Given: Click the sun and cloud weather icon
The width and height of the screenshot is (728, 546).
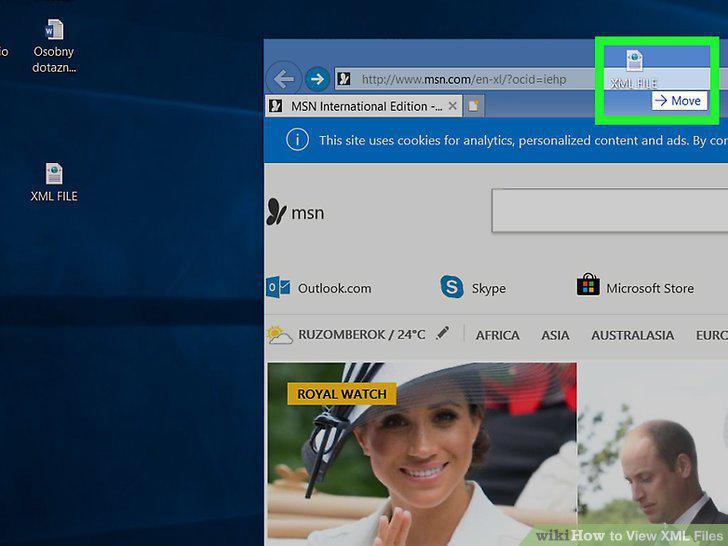Looking at the screenshot, I should click(x=280, y=334).
